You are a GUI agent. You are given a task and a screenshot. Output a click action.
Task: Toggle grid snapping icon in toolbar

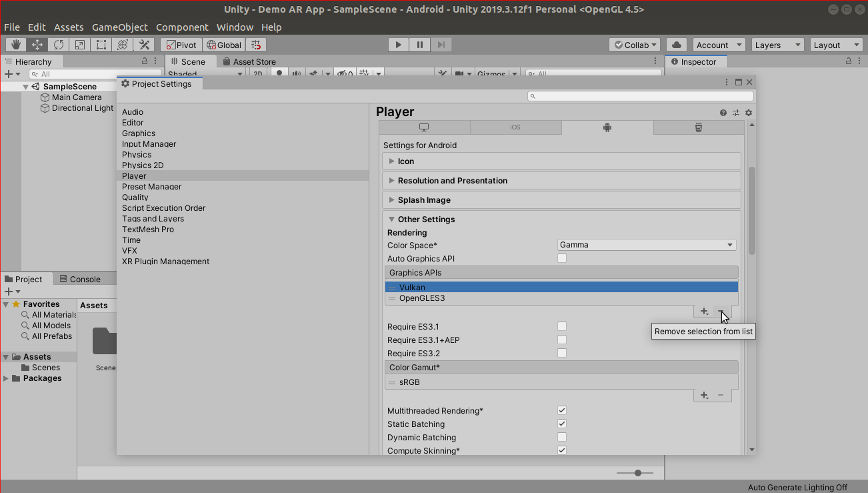(x=257, y=45)
